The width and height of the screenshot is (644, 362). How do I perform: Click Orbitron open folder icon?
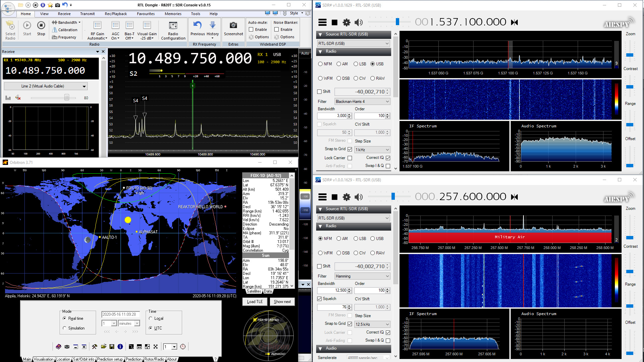(103, 347)
